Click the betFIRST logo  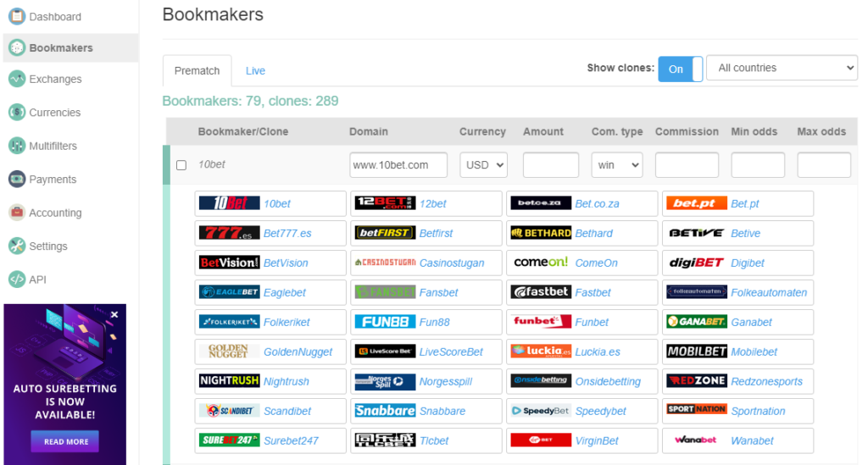385,233
